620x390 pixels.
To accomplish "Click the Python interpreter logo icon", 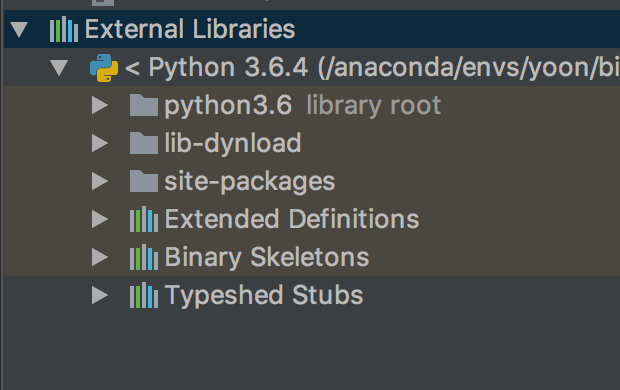I will (x=104, y=68).
